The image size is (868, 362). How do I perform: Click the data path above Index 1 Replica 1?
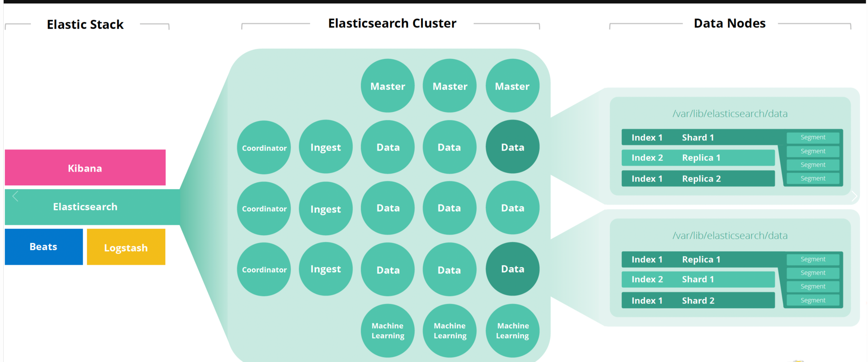click(730, 235)
